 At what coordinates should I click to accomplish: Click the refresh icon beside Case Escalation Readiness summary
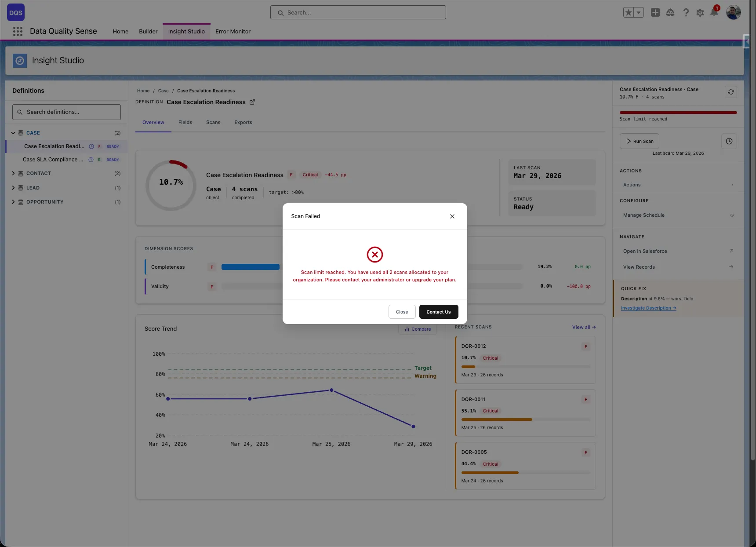(731, 92)
